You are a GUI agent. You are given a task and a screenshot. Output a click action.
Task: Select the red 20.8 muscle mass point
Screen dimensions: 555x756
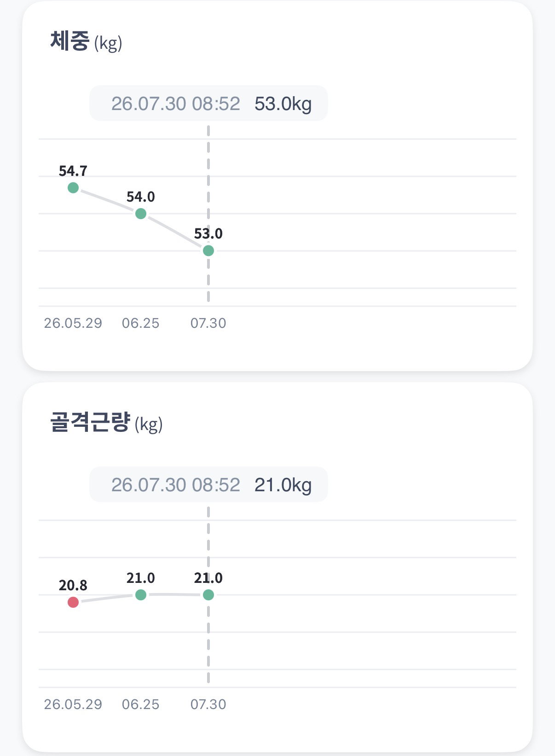point(73,602)
